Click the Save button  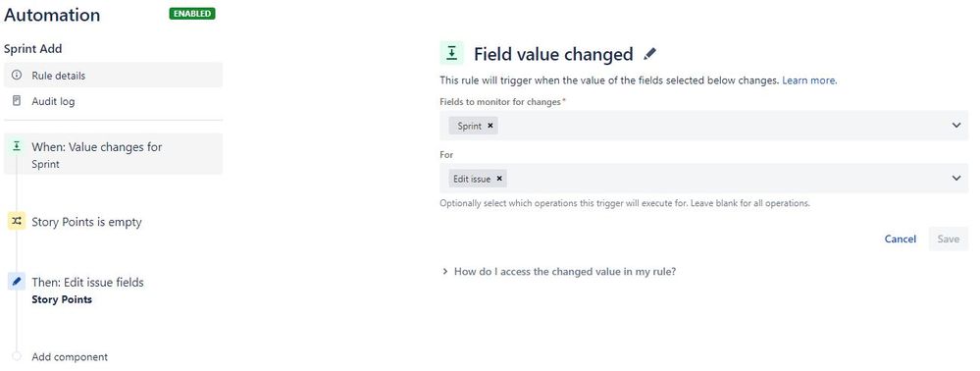tap(949, 239)
